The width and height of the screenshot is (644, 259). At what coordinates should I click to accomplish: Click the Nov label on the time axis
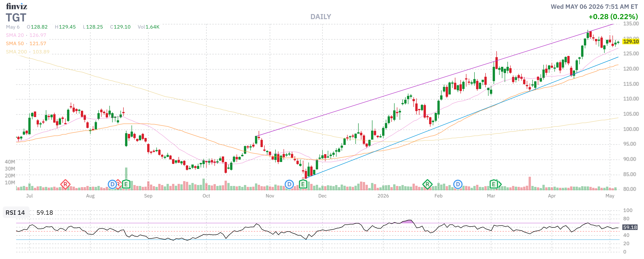point(270,196)
